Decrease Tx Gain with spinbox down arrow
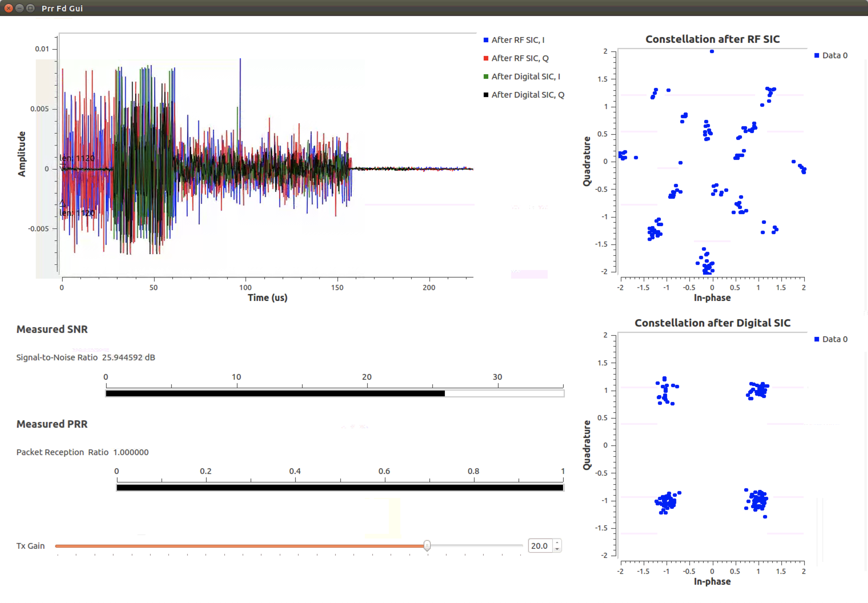This screenshot has width=868, height=603. click(557, 549)
